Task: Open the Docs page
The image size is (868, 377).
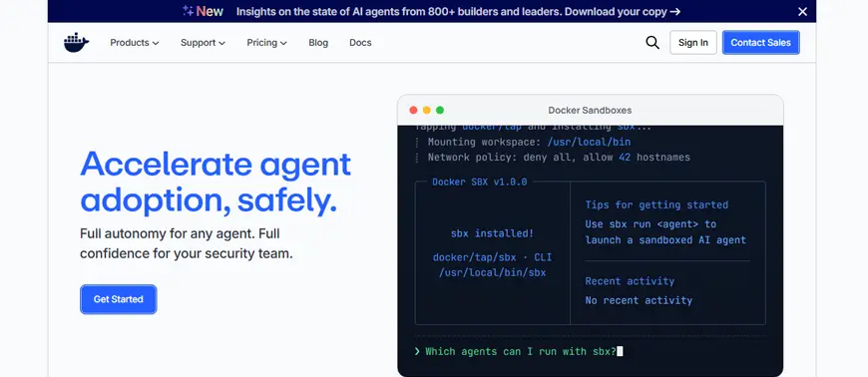Action: click(x=360, y=43)
